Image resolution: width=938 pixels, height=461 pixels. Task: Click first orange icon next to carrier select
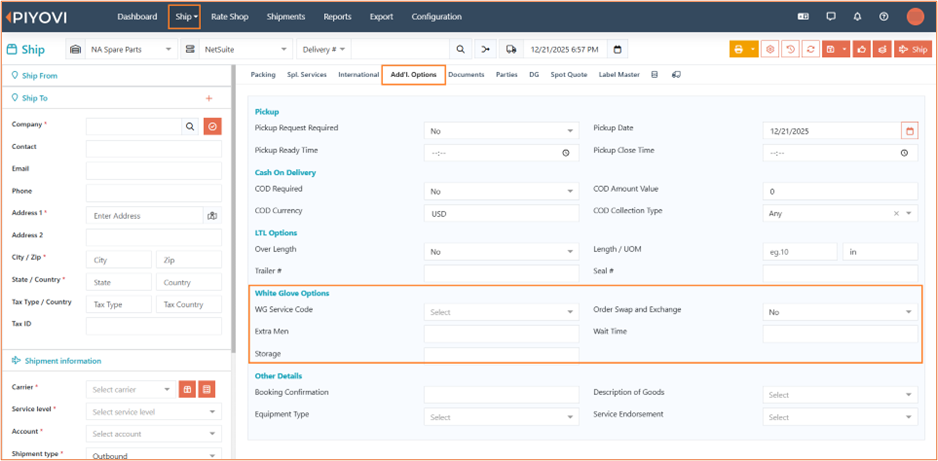187,389
